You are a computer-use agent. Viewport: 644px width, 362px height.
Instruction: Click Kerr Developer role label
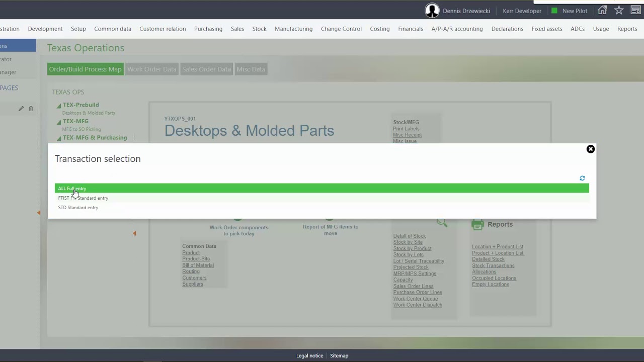[x=522, y=11]
